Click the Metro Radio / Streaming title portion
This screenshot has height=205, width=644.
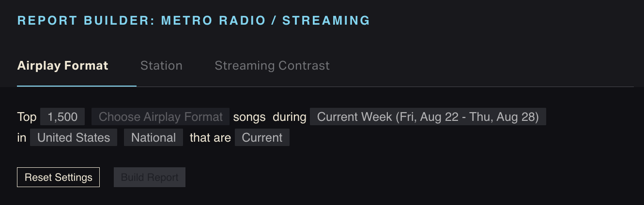point(265,21)
